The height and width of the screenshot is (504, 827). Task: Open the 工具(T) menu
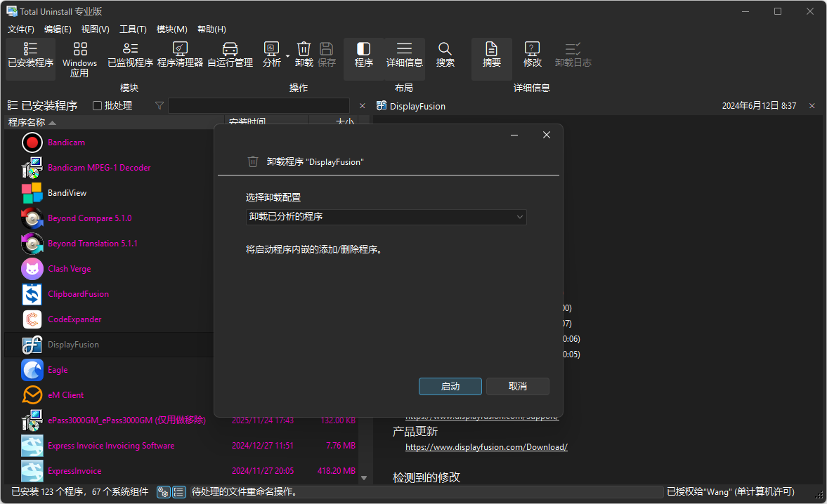click(x=133, y=29)
